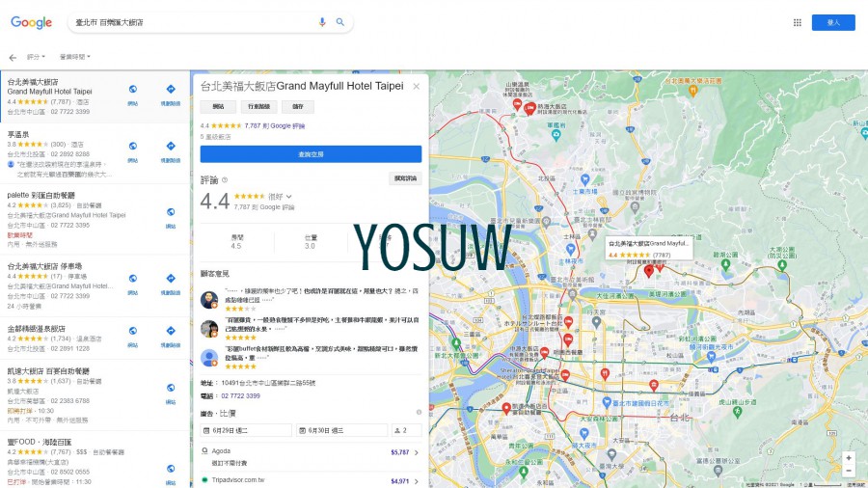This screenshot has width=868, height=488.
Task: Expand the 很好 rating breakdown chevron
Action: pyautogui.click(x=288, y=197)
